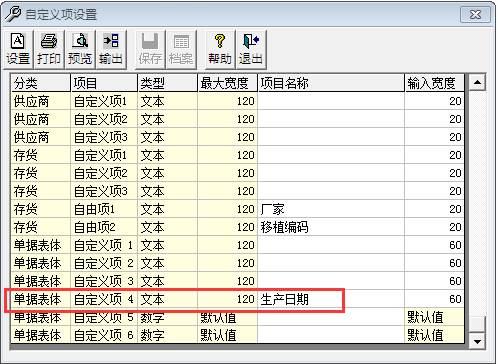Viewport: 498px width, 364px height.
Task: Select 单据表体 自定义项 2 item cell
Action: click(x=104, y=263)
